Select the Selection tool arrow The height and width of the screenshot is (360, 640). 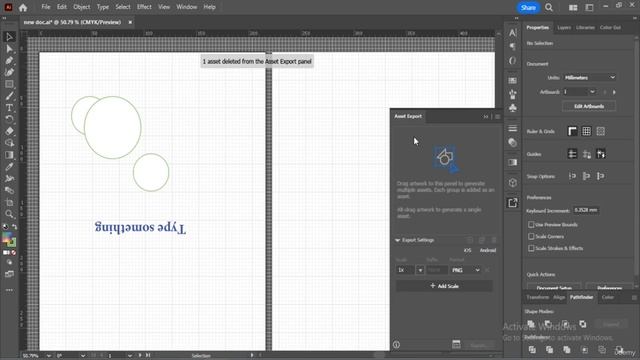(9, 37)
